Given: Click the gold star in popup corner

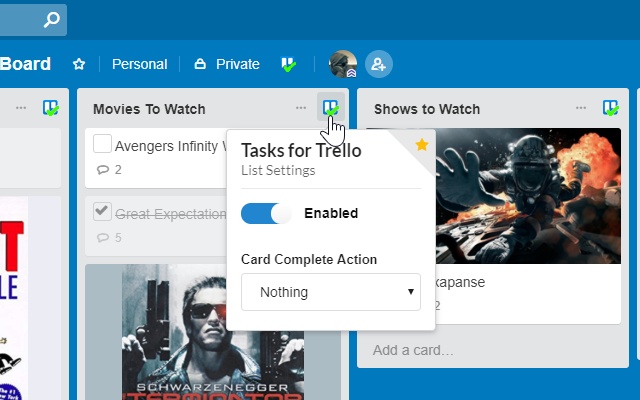Looking at the screenshot, I should pyautogui.click(x=422, y=144).
